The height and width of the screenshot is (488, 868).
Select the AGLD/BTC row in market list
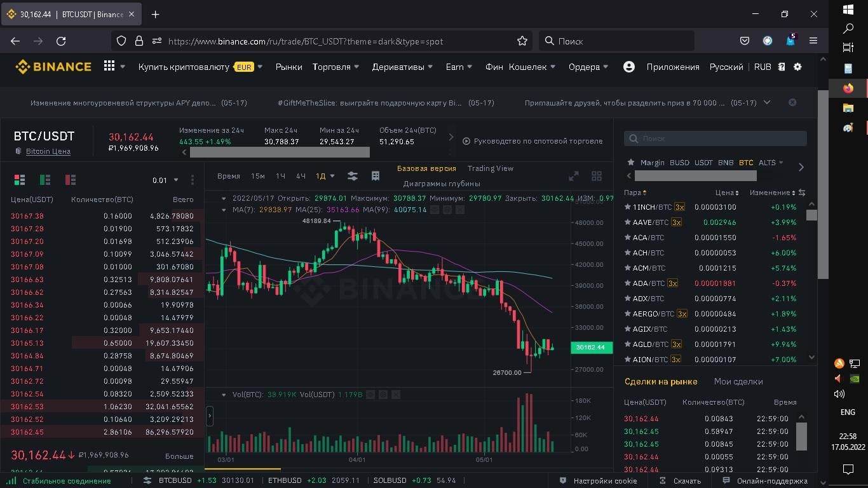click(x=711, y=344)
